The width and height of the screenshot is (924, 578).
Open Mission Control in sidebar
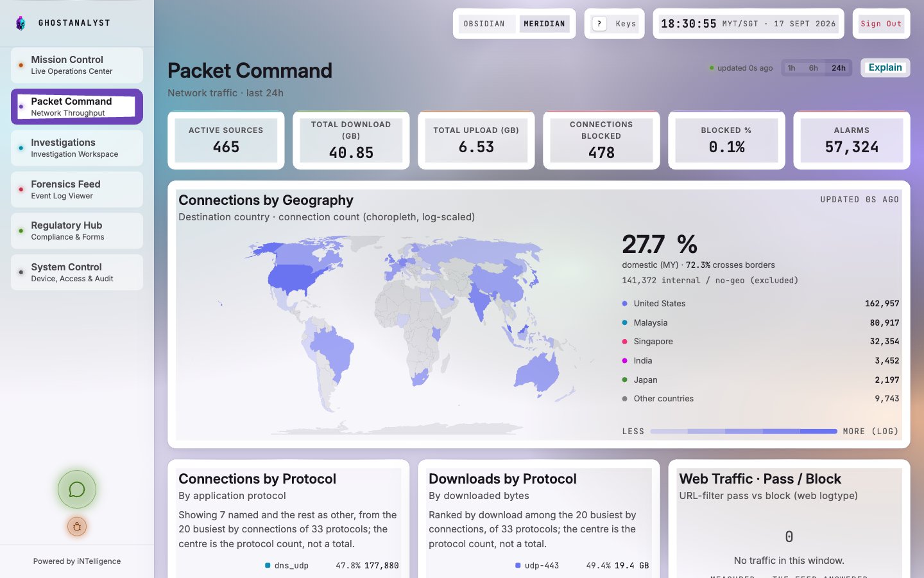pos(77,65)
